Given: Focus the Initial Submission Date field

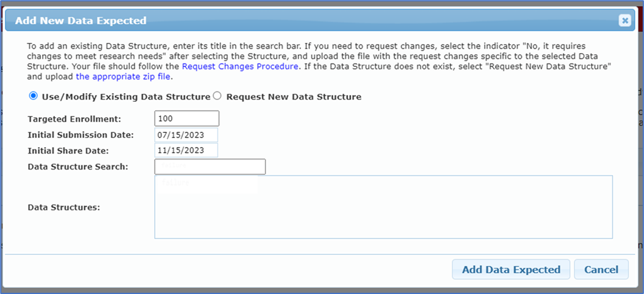Looking at the screenshot, I should pyautogui.click(x=186, y=135).
